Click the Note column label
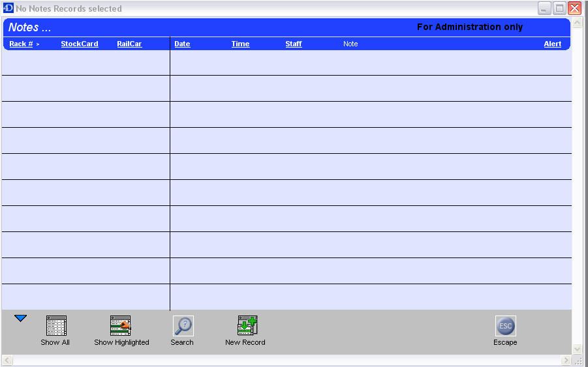This screenshot has width=588, height=367. tap(350, 44)
